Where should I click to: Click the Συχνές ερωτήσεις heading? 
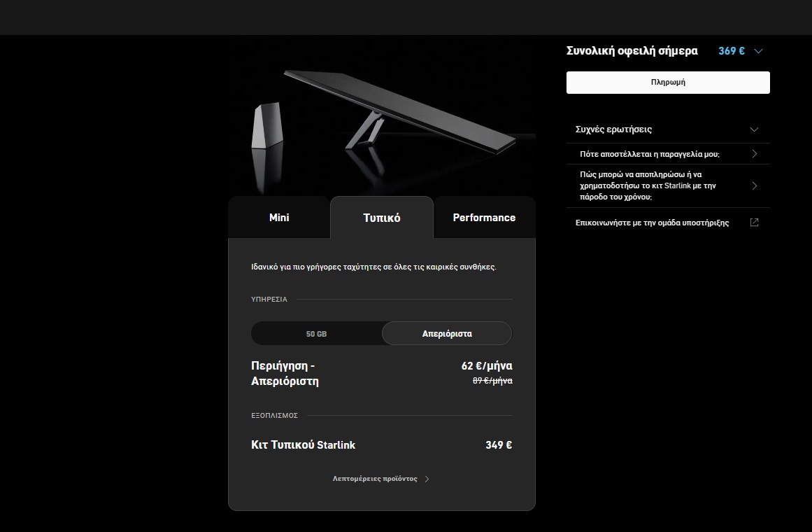[x=613, y=129]
